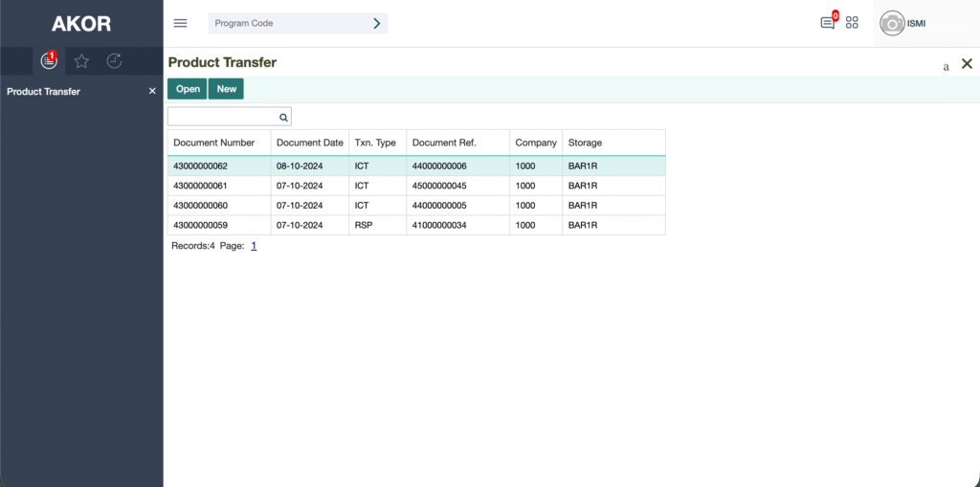Close the Product Transfer panel
Screen dimensions: 980x487
click(967, 64)
